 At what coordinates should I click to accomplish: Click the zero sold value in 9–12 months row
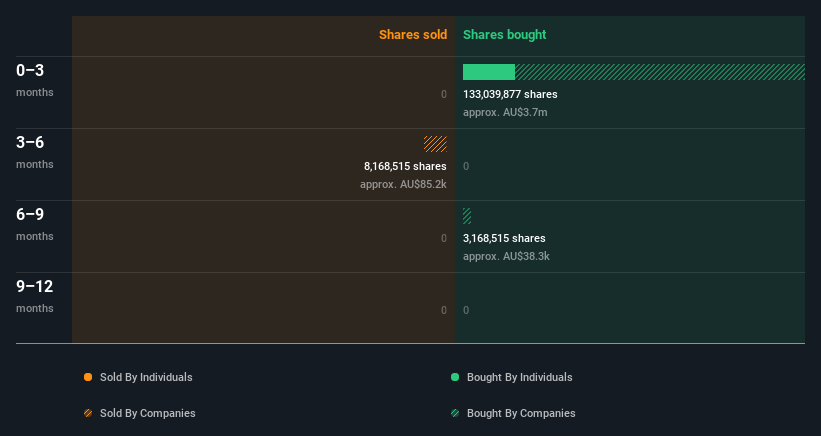(x=444, y=310)
